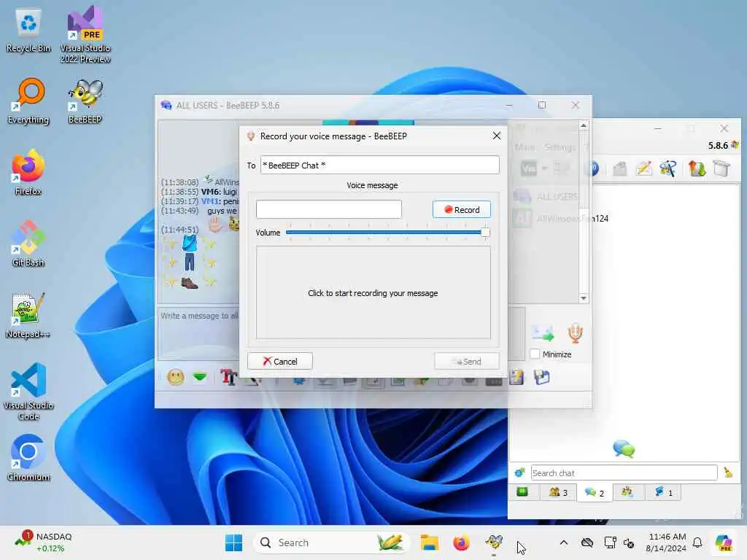Switch to the blue flag tab showing 1
This screenshot has width=747, height=560.
[x=663, y=492]
